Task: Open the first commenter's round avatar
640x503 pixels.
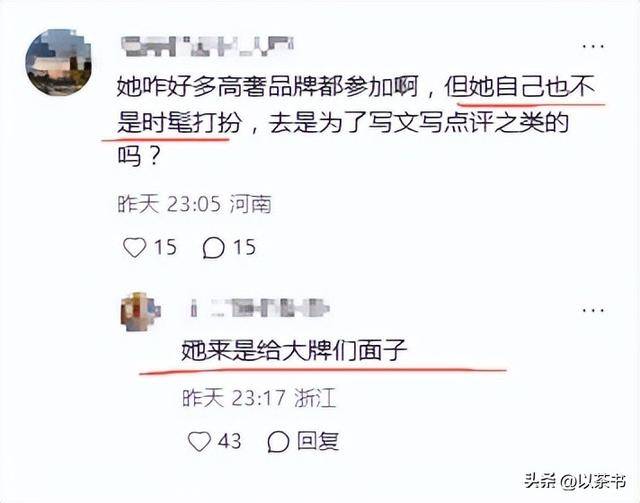Action: 58,62
